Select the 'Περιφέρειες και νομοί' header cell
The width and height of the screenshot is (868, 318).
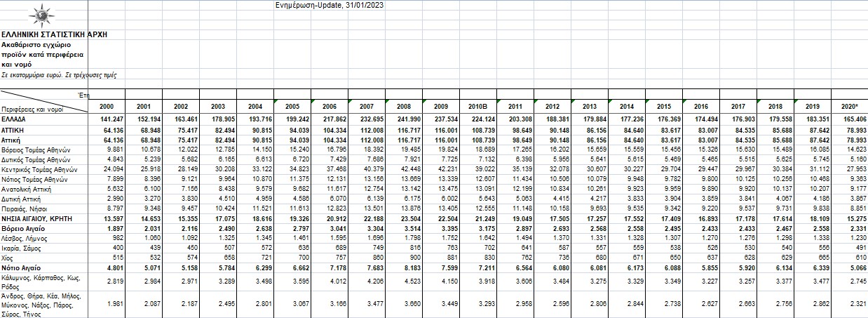click(32, 110)
